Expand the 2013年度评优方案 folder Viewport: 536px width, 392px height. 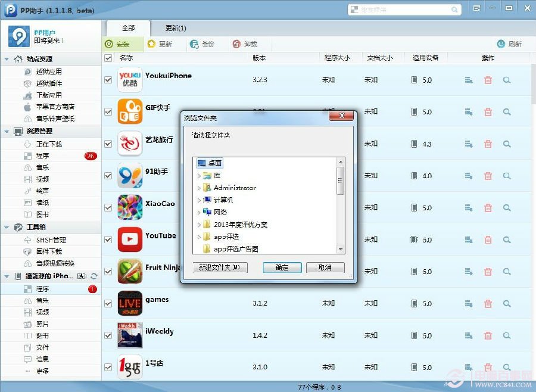[x=199, y=225]
